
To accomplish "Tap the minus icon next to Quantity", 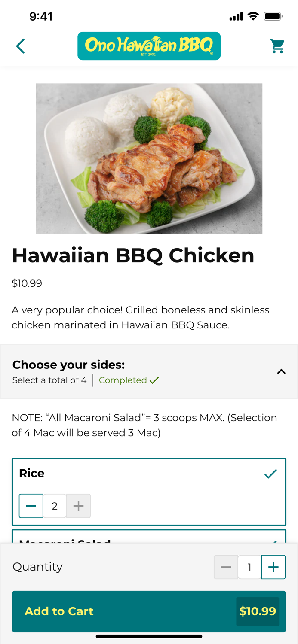I will (x=226, y=567).
